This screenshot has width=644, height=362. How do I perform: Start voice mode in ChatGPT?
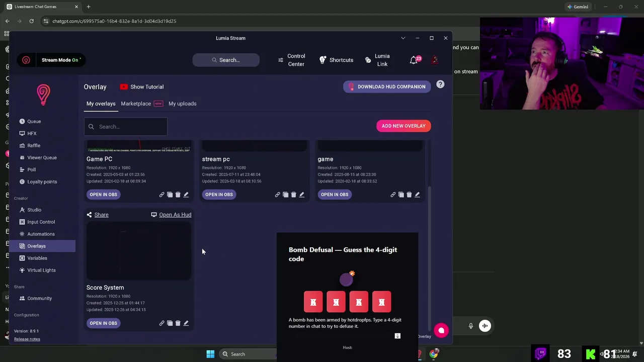click(x=485, y=326)
